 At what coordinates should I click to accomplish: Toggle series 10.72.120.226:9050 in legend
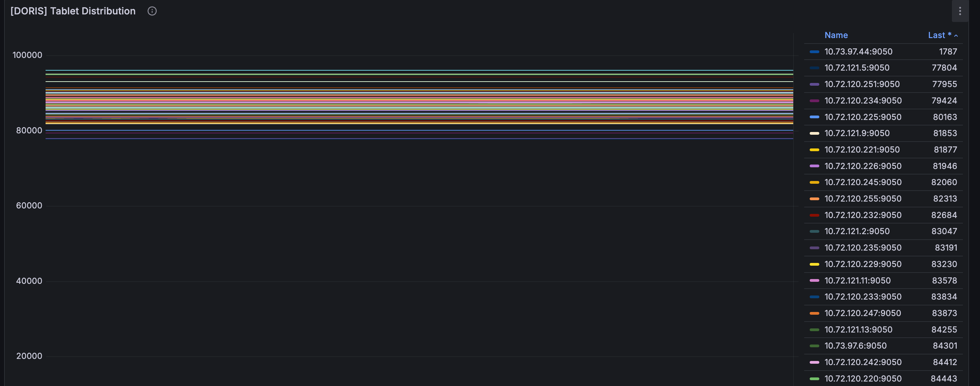[x=863, y=166]
